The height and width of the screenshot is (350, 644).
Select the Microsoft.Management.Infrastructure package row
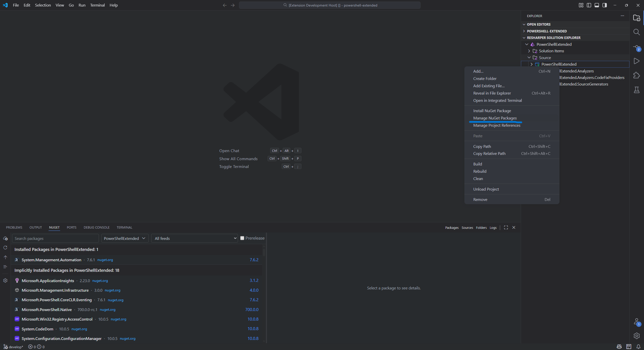click(137, 290)
